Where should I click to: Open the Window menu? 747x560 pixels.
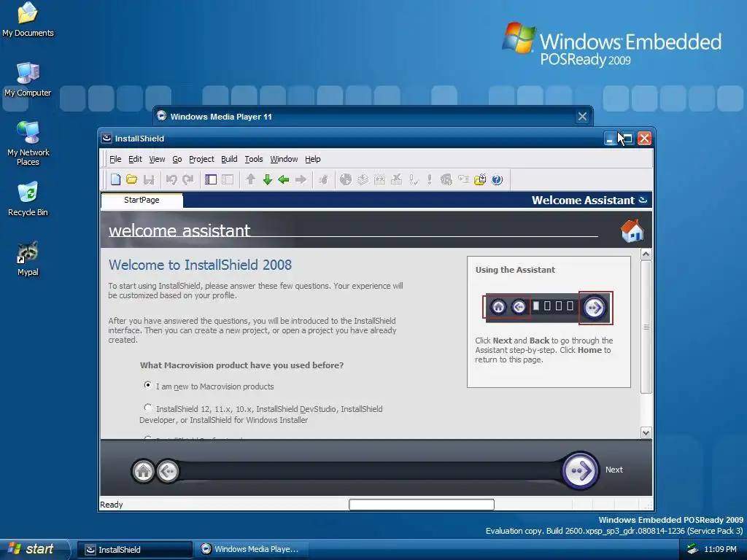click(x=284, y=159)
